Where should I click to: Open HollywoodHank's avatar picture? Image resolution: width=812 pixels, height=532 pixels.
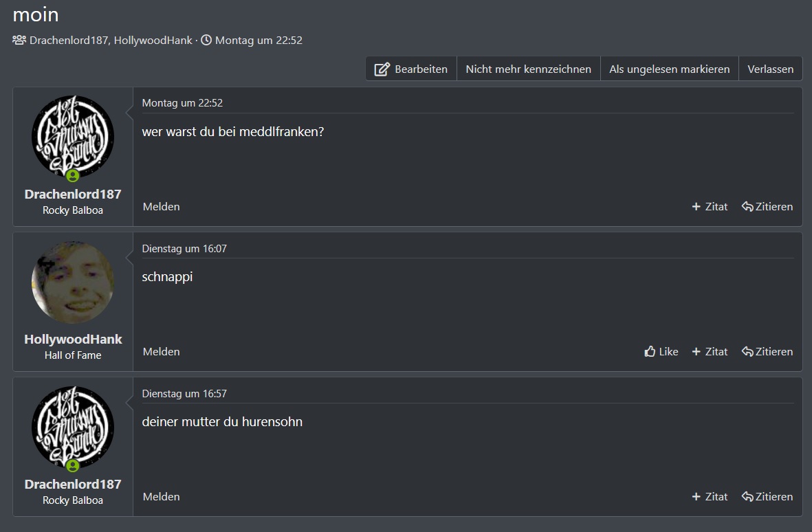[73, 282]
